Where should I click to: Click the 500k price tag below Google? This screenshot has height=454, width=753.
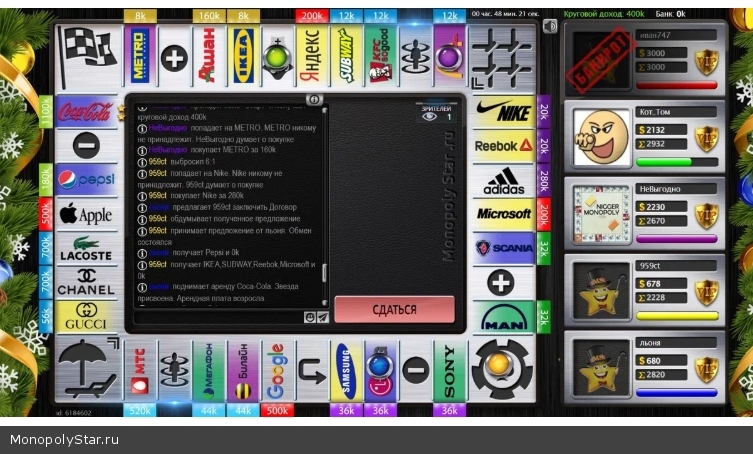[x=278, y=410]
